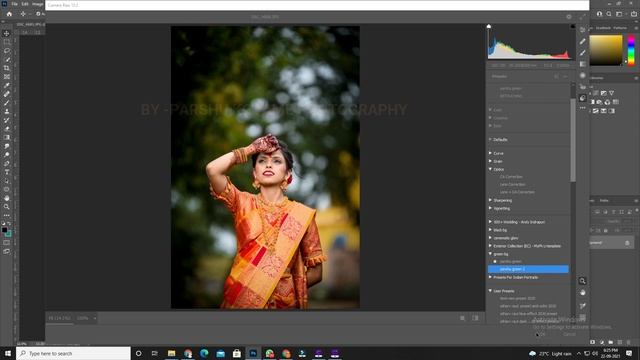The width and height of the screenshot is (640, 360).
Task: Expand the black bg preset group
Action: pos(490,230)
